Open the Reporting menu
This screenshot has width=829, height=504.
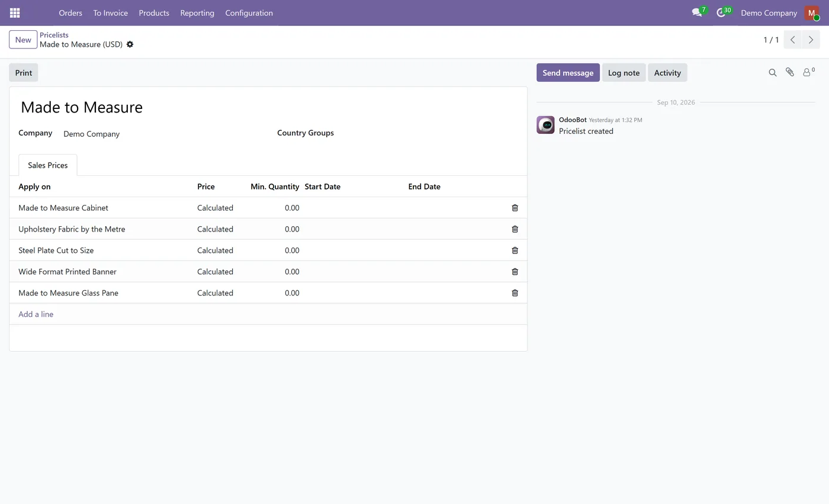[x=197, y=12]
